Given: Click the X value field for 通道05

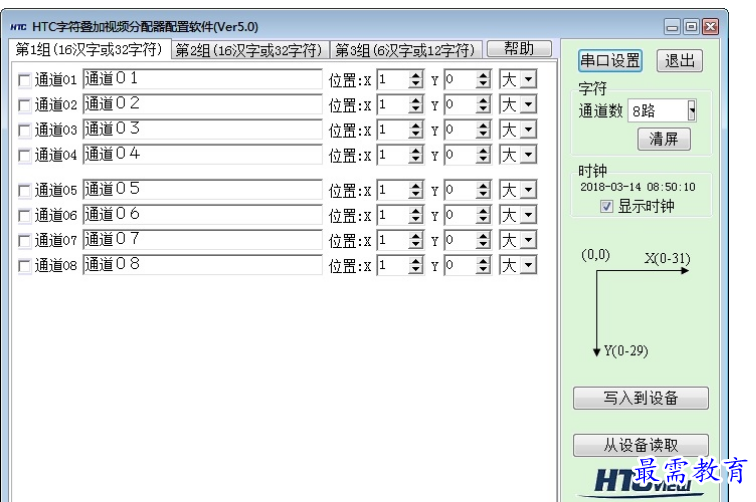Looking at the screenshot, I should tap(392, 190).
